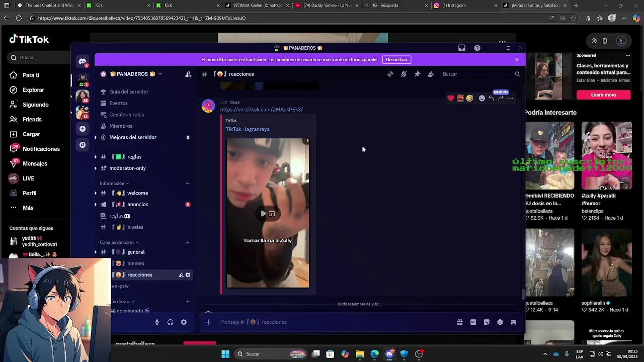Mute microphone in Discord user panel
The width and height of the screenshot is (644, 362).
click(157, 322)
